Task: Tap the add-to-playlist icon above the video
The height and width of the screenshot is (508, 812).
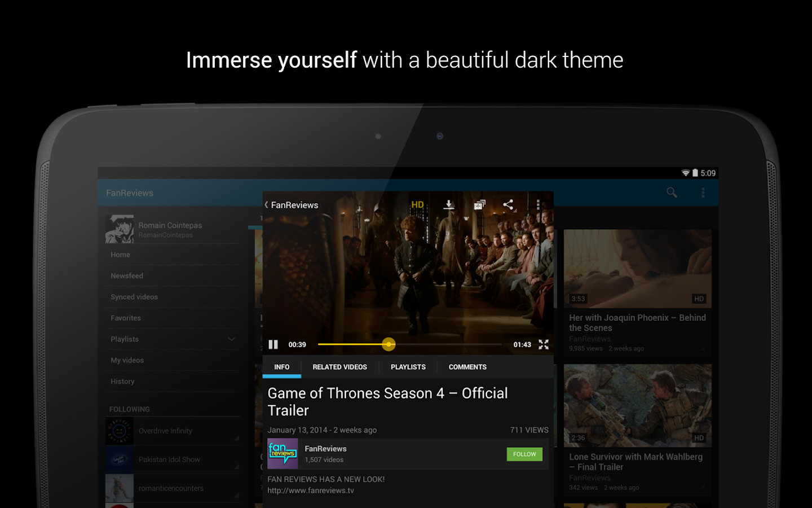Action: 479,204
